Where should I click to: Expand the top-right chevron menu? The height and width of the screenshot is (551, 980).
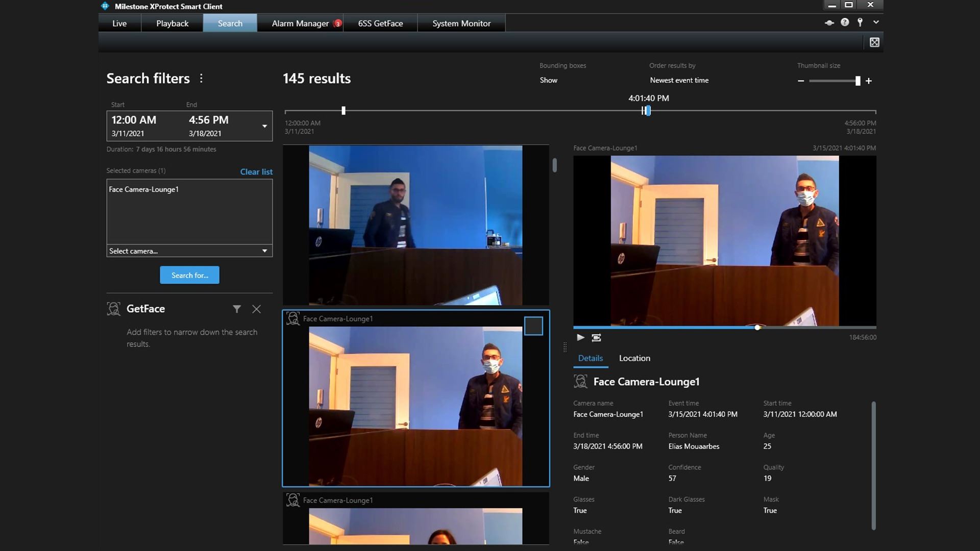pyautogui.click(x=876, y=22)
